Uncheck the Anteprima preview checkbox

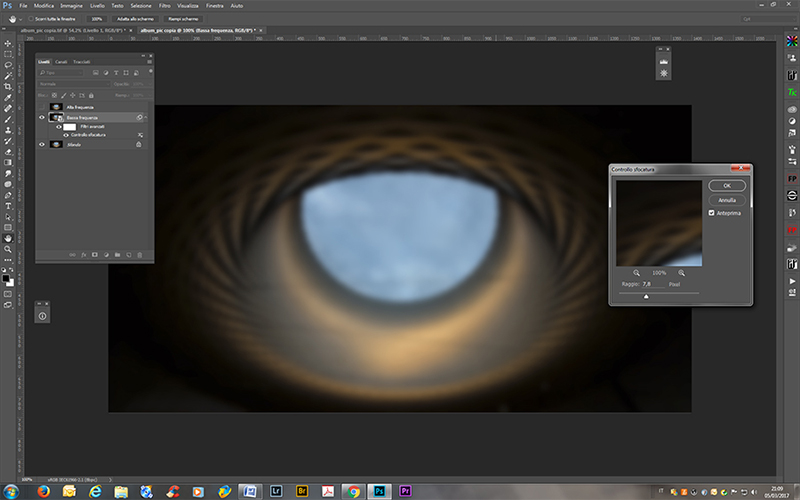point(711,213)
